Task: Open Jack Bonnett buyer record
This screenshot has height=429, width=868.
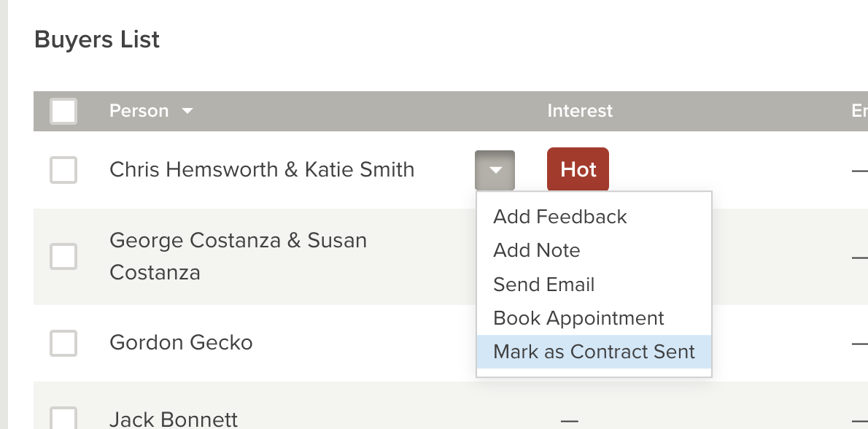Action: coord(174,419)
